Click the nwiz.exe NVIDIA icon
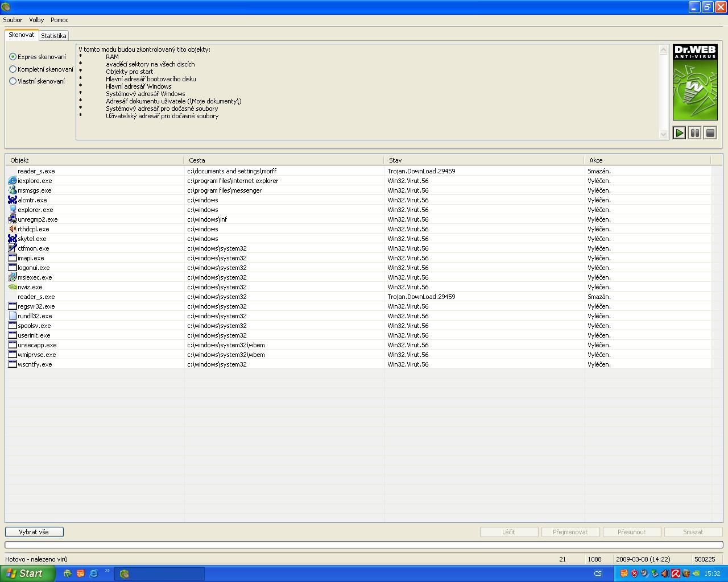Image resolution: width=728 pixels, height=582 pixels. coord(13,287)
